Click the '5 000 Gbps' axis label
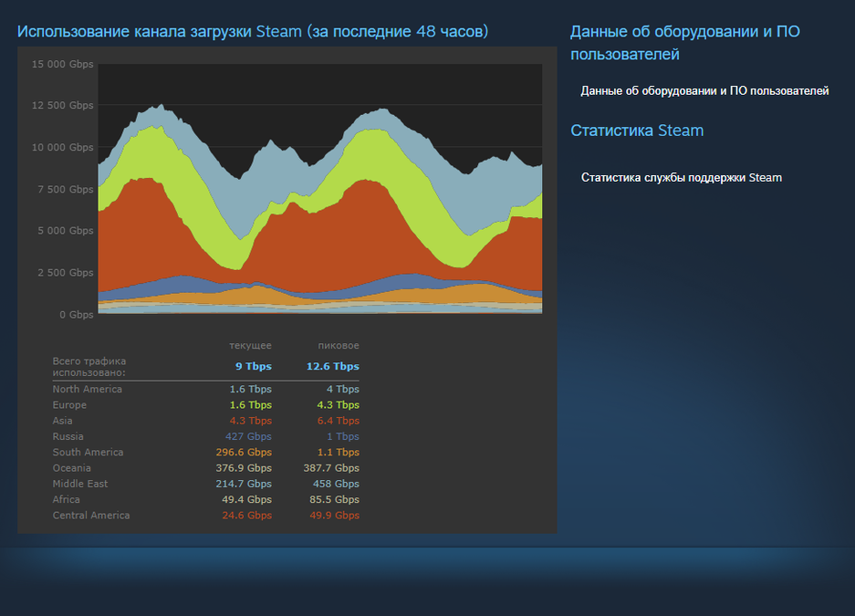855x616 pixels. [66, 231]
